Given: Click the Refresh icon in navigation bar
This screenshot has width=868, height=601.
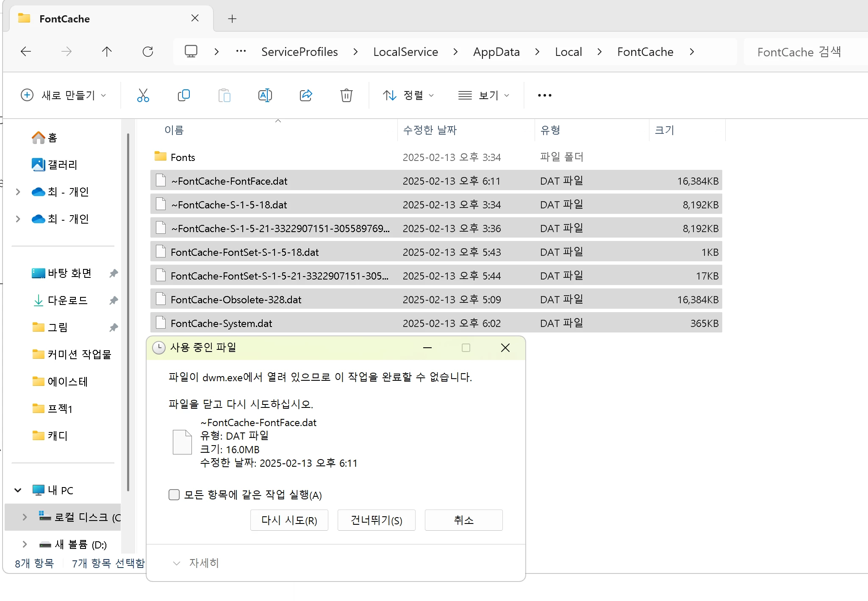Looking at the screenshot, I should pos(147,52).
